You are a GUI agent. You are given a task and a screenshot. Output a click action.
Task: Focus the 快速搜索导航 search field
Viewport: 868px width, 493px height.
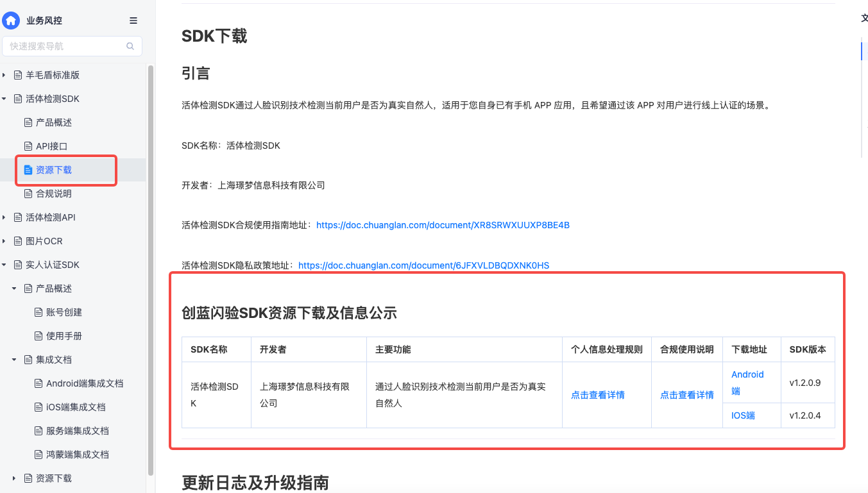(64, 46)
